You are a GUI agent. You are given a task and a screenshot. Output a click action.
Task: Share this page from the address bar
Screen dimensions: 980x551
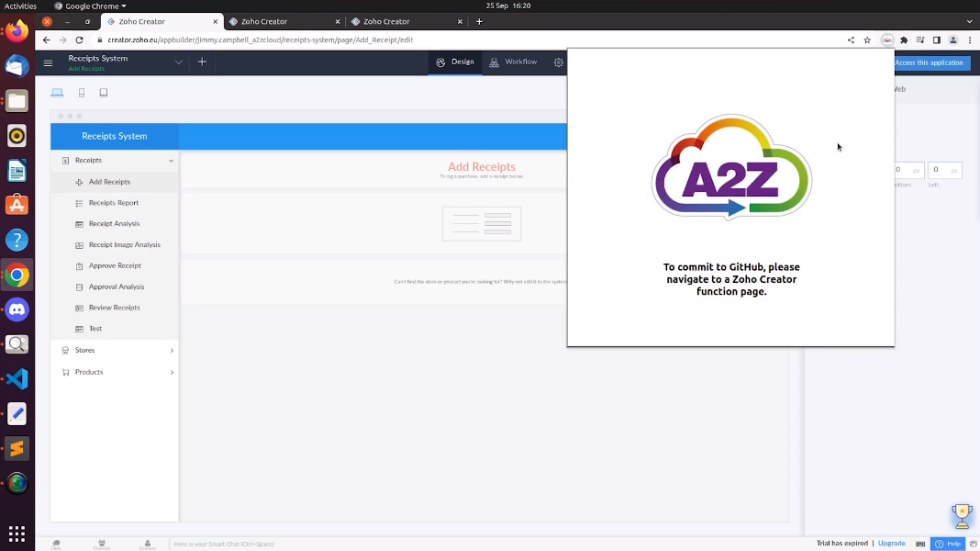tap(851, 40)
